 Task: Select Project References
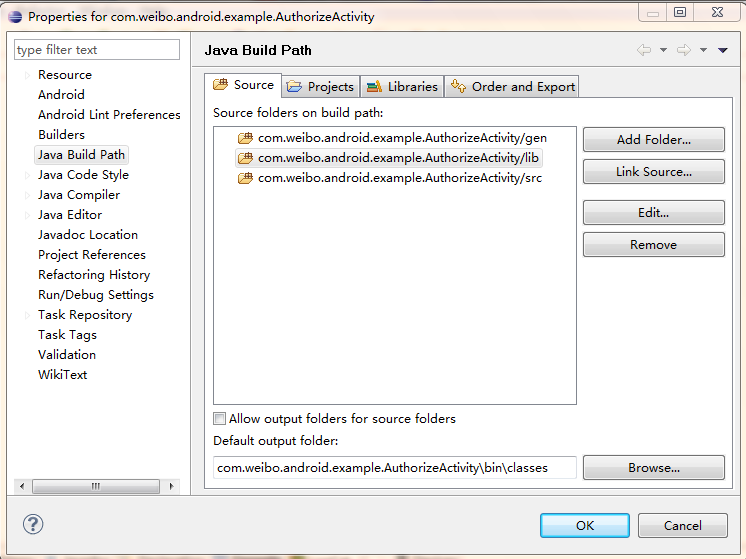click(92, 255)
